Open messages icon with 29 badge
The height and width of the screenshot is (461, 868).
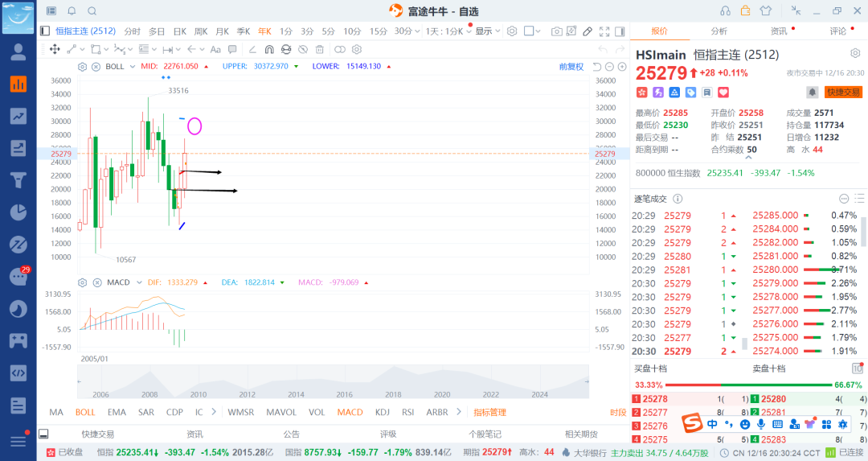pyautogui.click(x=18, y=276)
